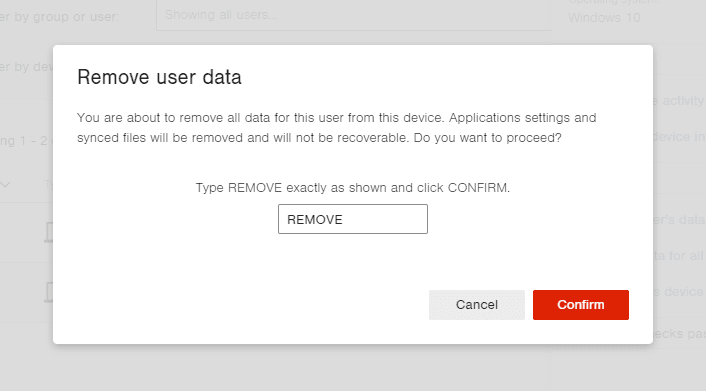The image size is (706, 391).
Task: Click the 'Type REMOVE exactly as shown' instruction
Action: point(353,187)
